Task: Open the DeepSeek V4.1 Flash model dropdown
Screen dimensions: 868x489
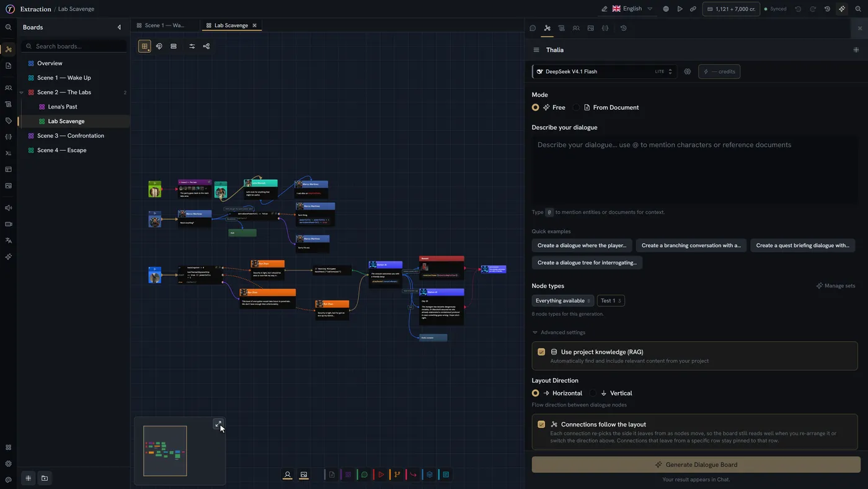Action: coord(604,71)
